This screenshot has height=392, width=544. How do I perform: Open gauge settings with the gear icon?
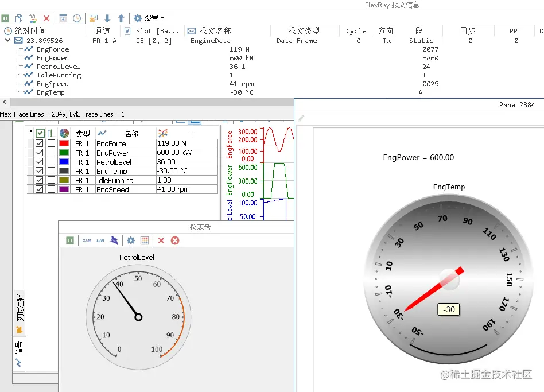point(131,240)
